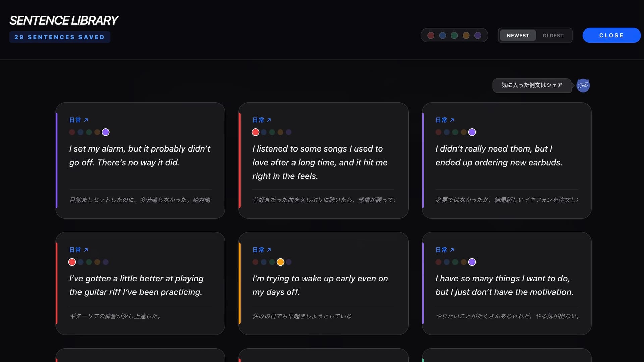Click the Joe avatar badge
The image size is (644, 362).
pos(583,85)
